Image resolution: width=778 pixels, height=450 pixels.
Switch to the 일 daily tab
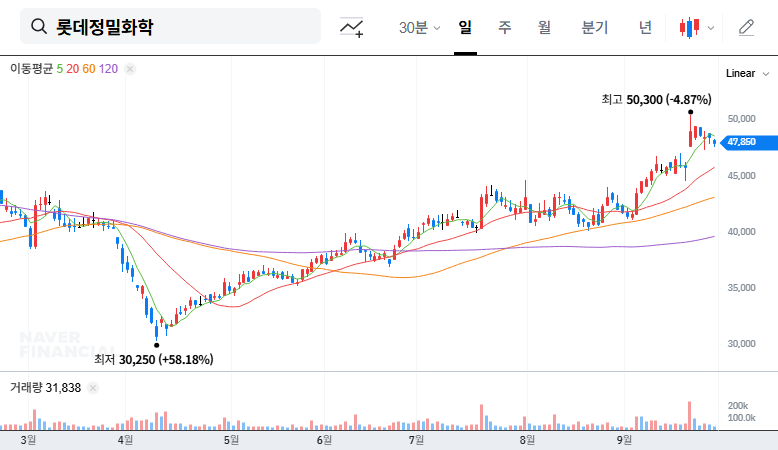tap(465, 28)
